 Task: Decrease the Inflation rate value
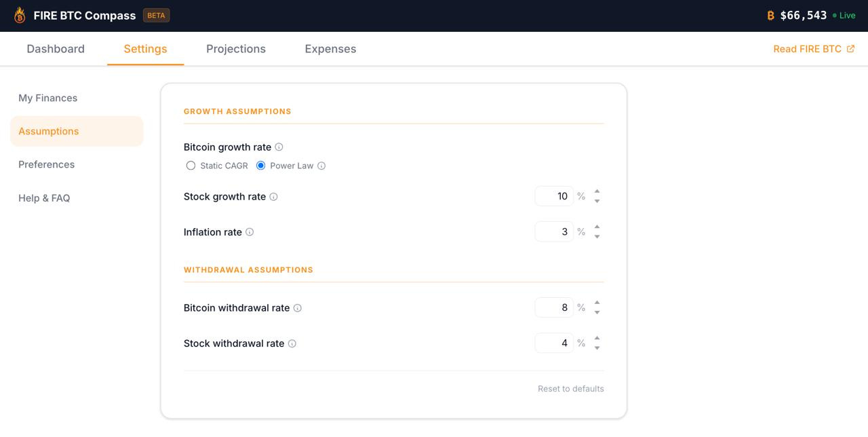[x=597, y=237]
